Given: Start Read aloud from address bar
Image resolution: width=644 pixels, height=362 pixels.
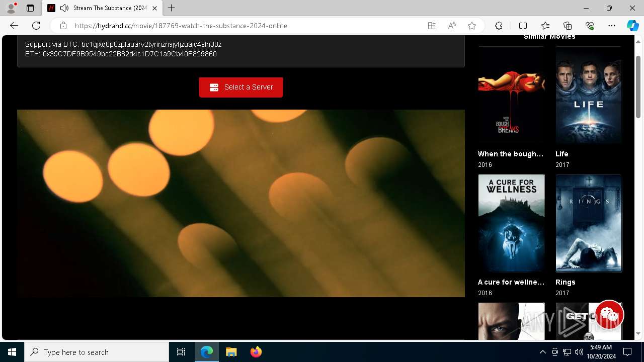Looking at the screenshot, I should point(452,26).
